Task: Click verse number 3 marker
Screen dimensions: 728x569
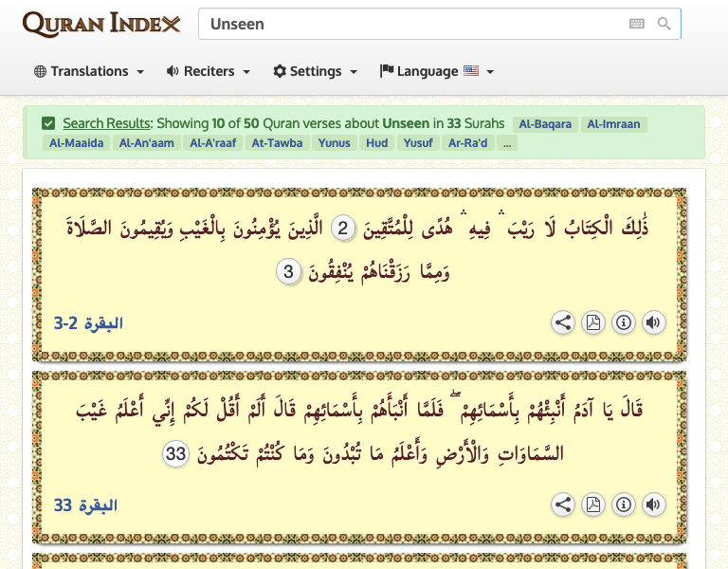Action: point(288,272)
